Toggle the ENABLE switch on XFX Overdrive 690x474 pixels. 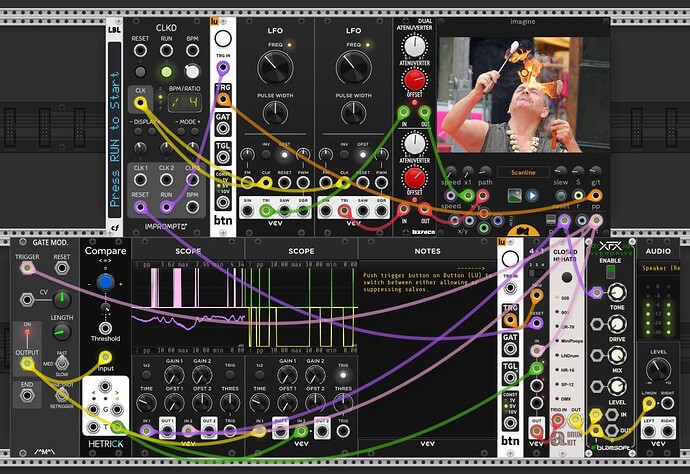[610, 272]
